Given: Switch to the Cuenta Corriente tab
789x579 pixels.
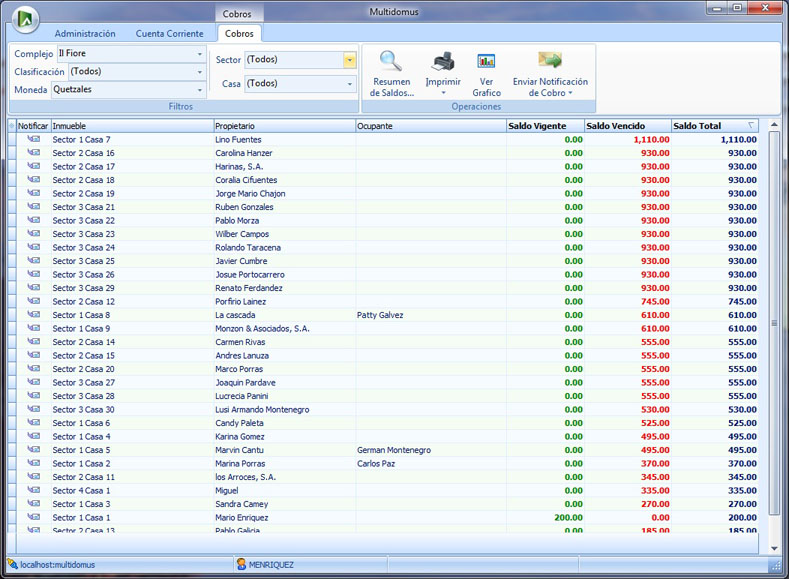Looking at the screenshot, I should click(x=169, y=34).
